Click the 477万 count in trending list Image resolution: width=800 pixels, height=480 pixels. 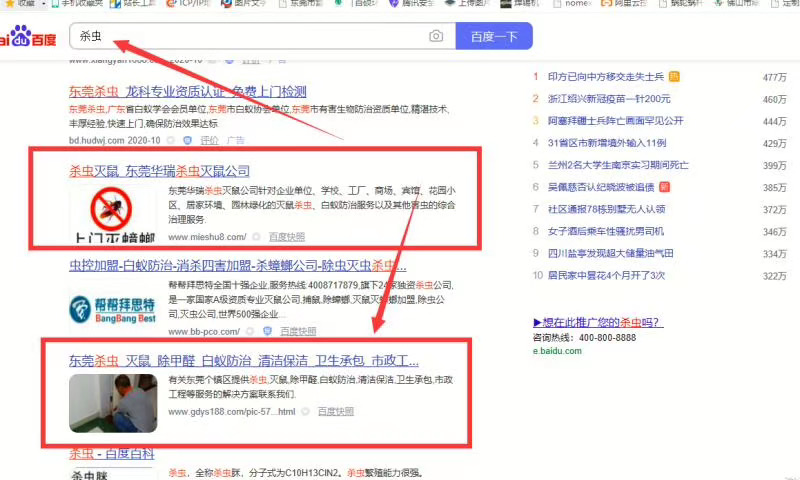(x=774, y=78)
